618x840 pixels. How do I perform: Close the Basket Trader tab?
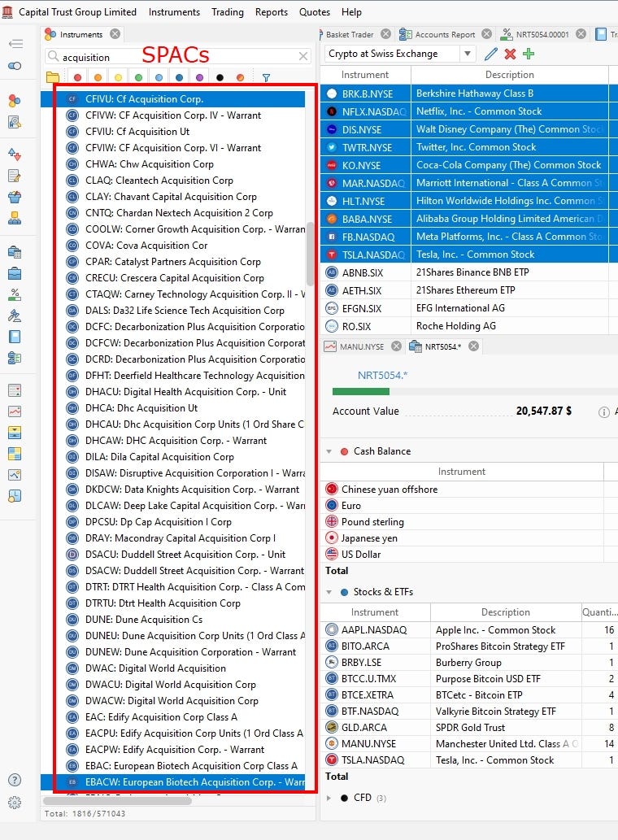click(x=385, y=34)
